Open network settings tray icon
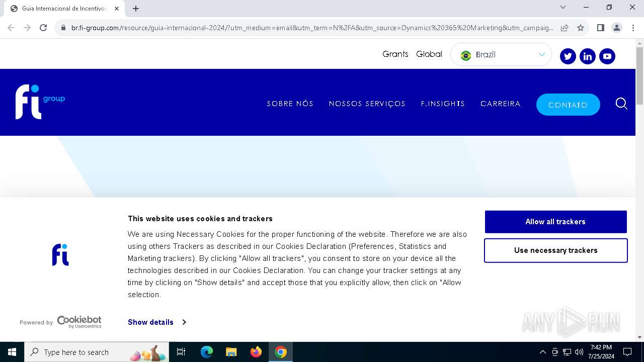Screen dimensions: 644x362 pos(567,352)
